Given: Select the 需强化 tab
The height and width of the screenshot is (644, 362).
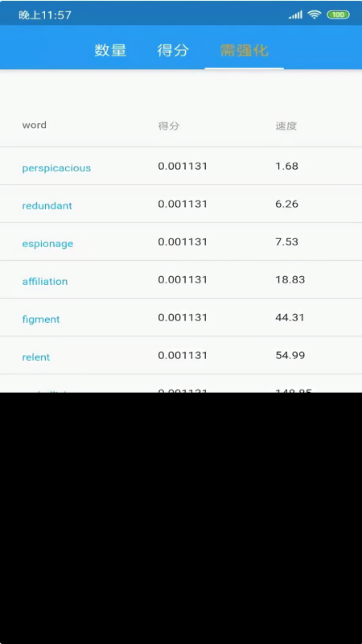Looking at the screenshot, I should [x=245, y=50].
